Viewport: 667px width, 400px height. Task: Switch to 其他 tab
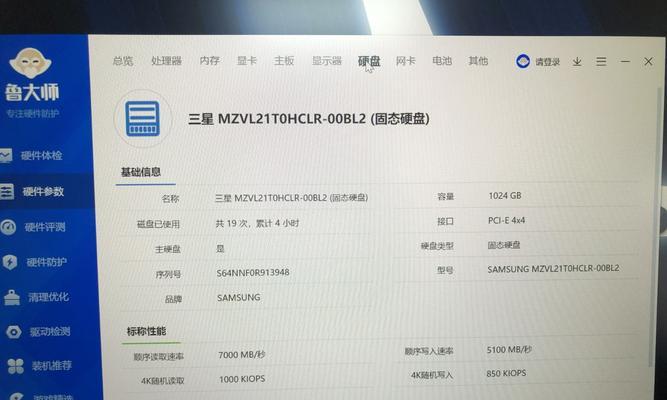[x=478, y=61]
